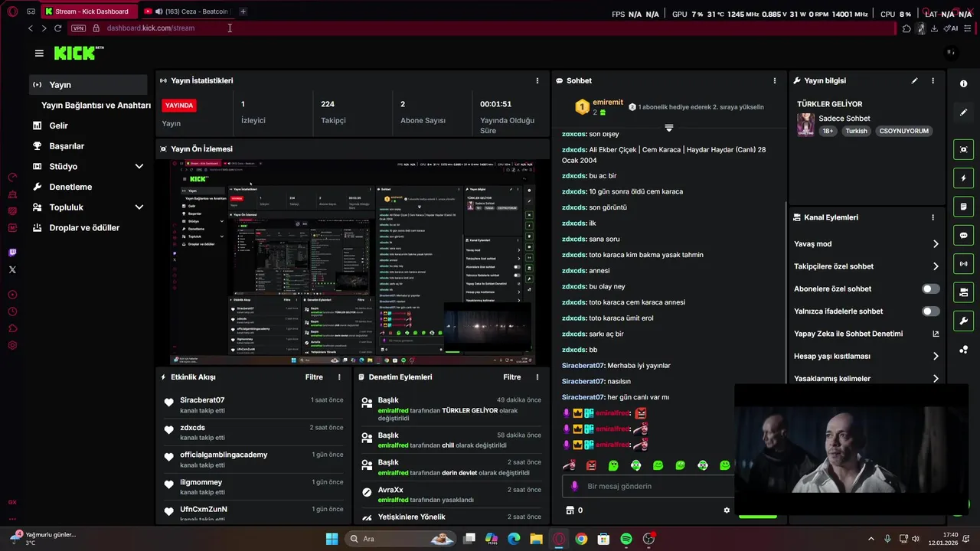
Task: Select Yayın in the sidebar
Action: [x=88, y=85]
